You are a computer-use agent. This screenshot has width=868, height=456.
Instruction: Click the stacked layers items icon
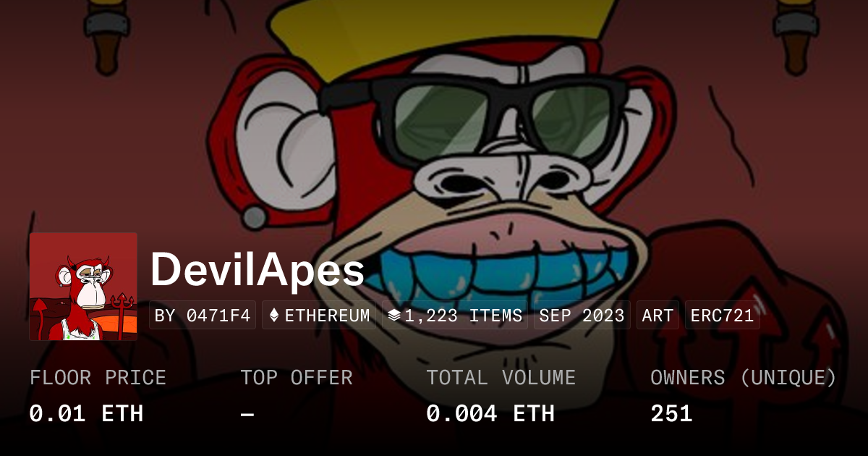coord(393,316)
